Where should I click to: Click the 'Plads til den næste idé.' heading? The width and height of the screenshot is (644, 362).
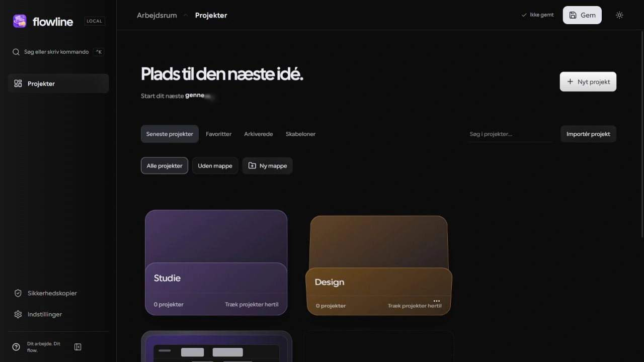click(x=222, y=74)
